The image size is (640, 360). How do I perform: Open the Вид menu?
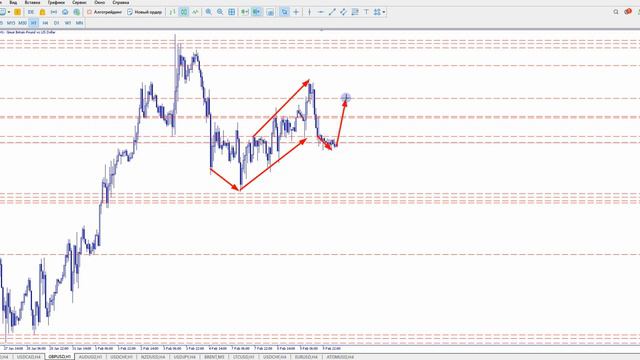(13, 2)
